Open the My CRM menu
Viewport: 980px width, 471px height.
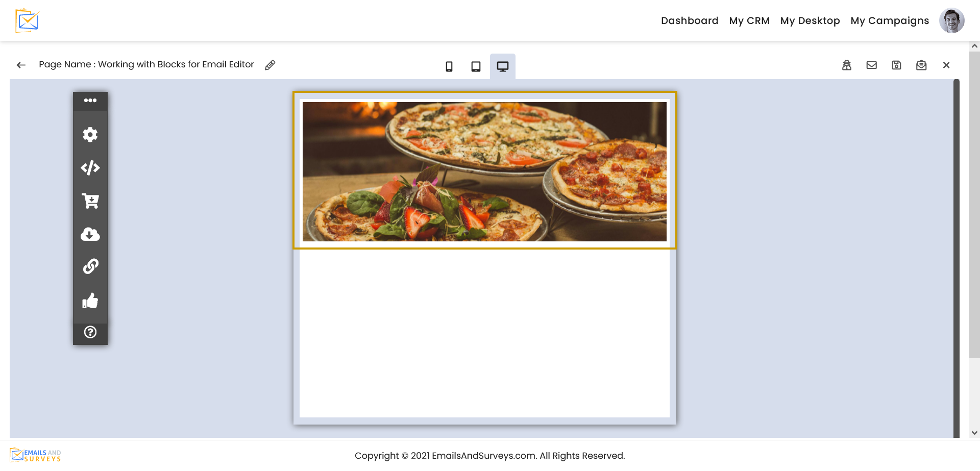pos(749,20)
